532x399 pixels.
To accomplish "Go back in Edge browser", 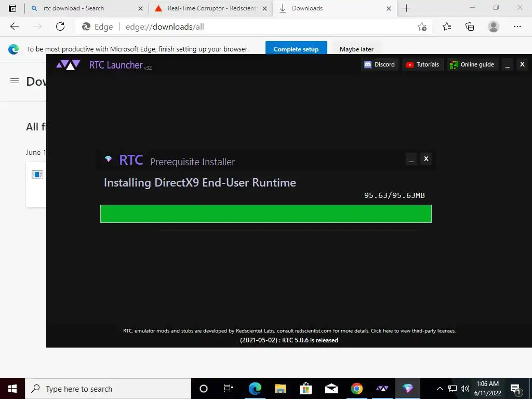I will pyautogui.click(x=14, y=26).
